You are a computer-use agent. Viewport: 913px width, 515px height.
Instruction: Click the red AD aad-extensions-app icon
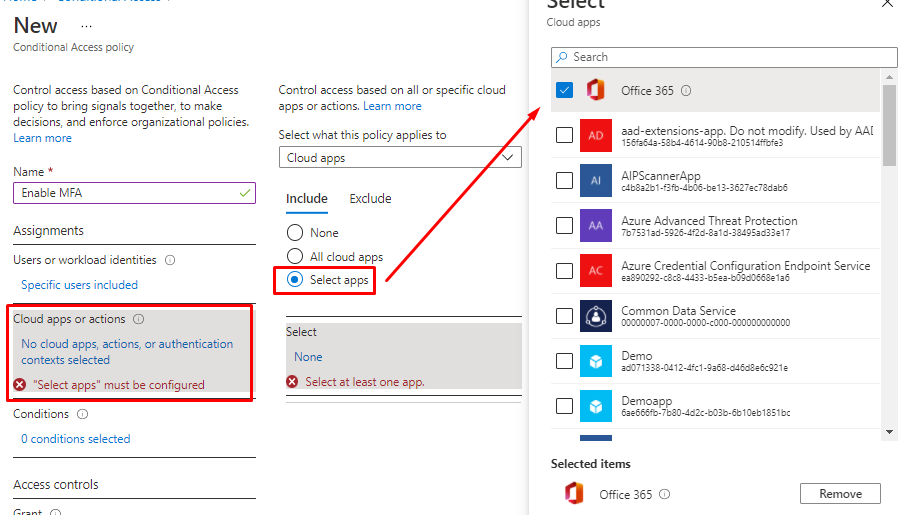pyautogui.click(x=596, y=135)
